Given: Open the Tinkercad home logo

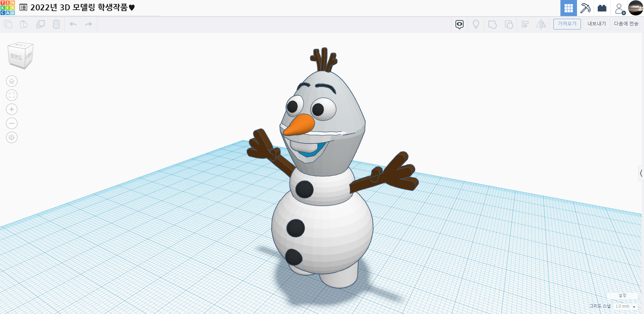Looking at the screenshot, I should (8, 8).
